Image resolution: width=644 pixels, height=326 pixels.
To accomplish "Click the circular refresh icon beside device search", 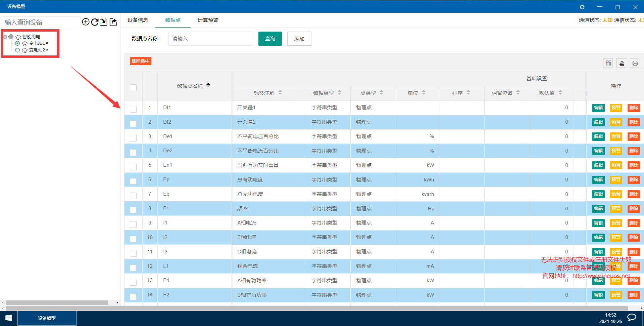I will coord(95,22).
